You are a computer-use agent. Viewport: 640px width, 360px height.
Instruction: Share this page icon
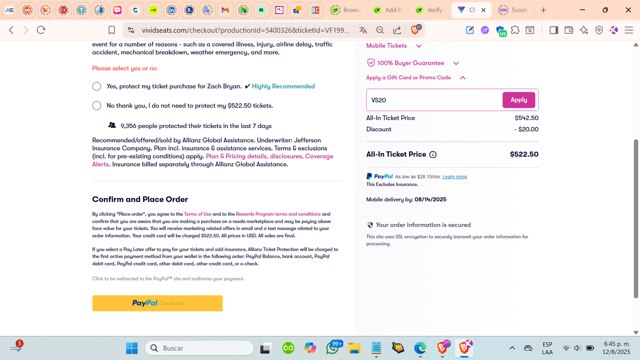pos(397,30)
